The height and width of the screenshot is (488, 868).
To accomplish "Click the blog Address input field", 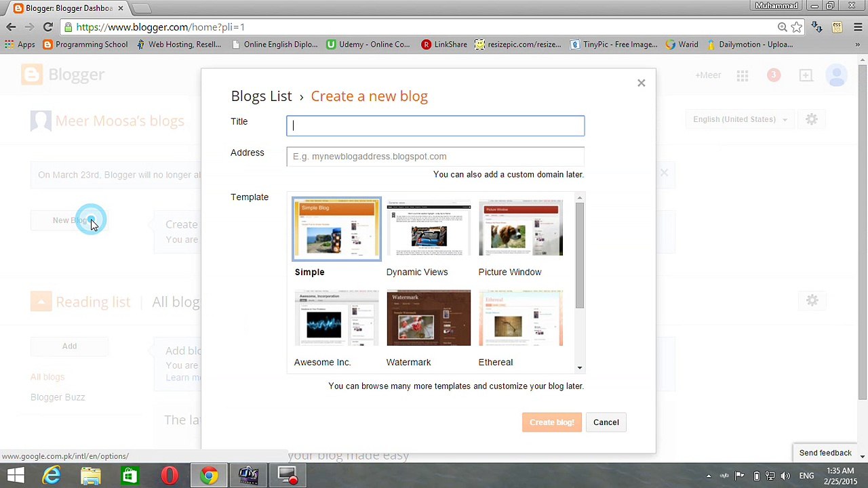I will (x=435, y=157).
